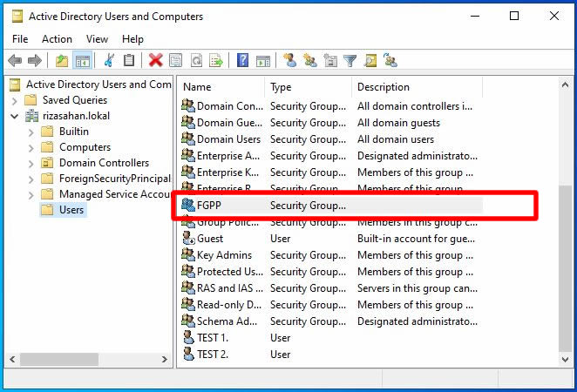Viewport: 577px width, 392px height.
Task: Click tree pane scroll left arrow
Action: coord(12,359)
